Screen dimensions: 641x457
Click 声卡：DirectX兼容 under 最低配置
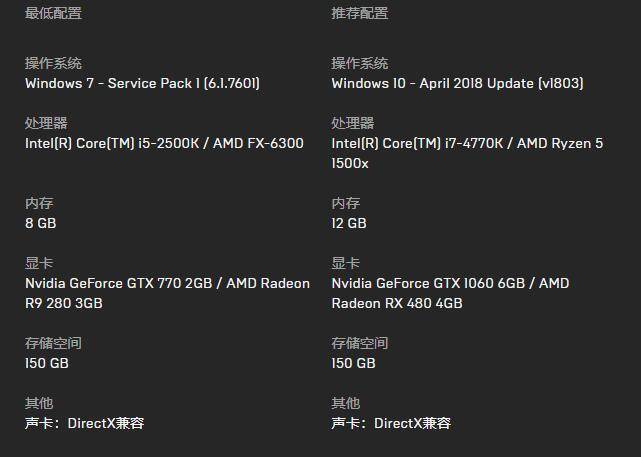click(x=85, y=424)
